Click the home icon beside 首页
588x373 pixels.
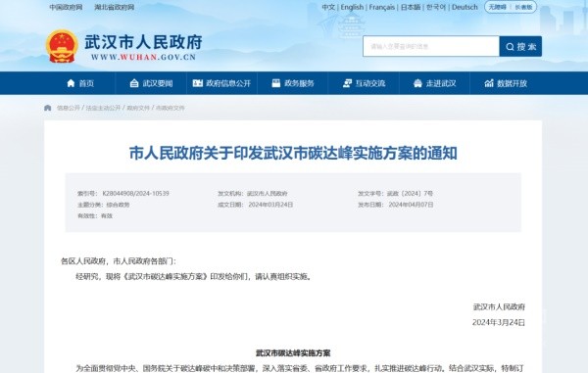[x=71, y=83]
